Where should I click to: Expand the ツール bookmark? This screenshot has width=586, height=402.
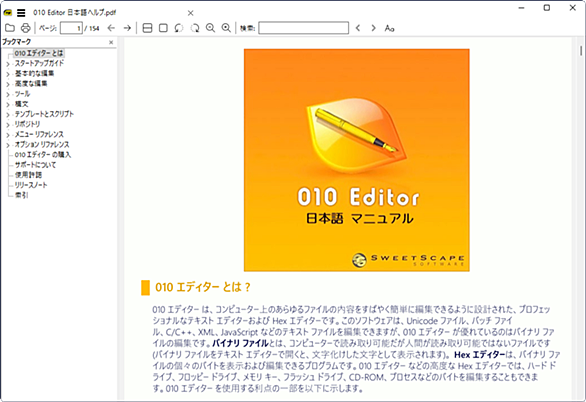coord(8,94)
